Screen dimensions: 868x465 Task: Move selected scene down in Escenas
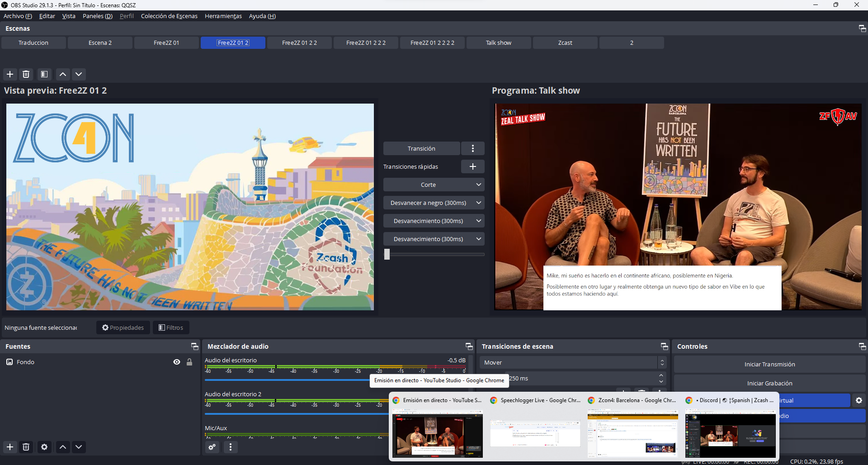coord(79,74)
